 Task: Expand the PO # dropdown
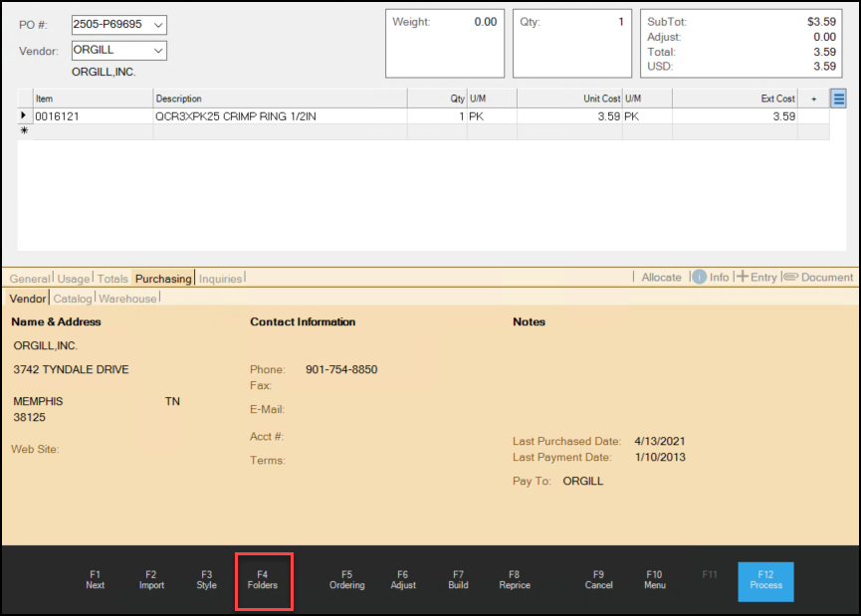point(158,25)
